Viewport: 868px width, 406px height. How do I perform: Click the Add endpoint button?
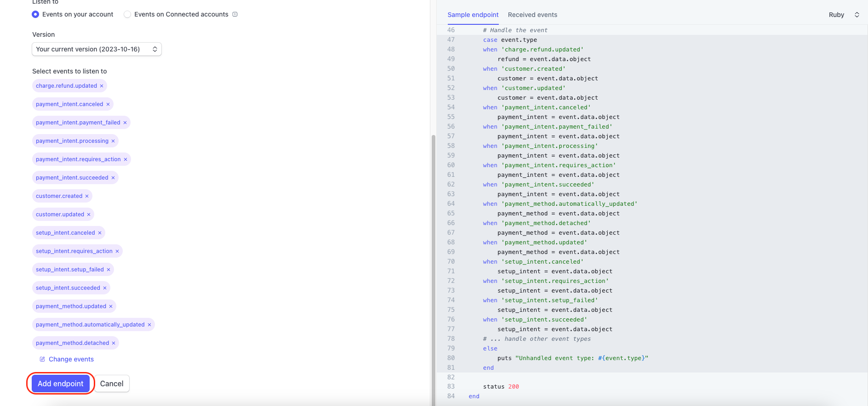tap(61, 383)
